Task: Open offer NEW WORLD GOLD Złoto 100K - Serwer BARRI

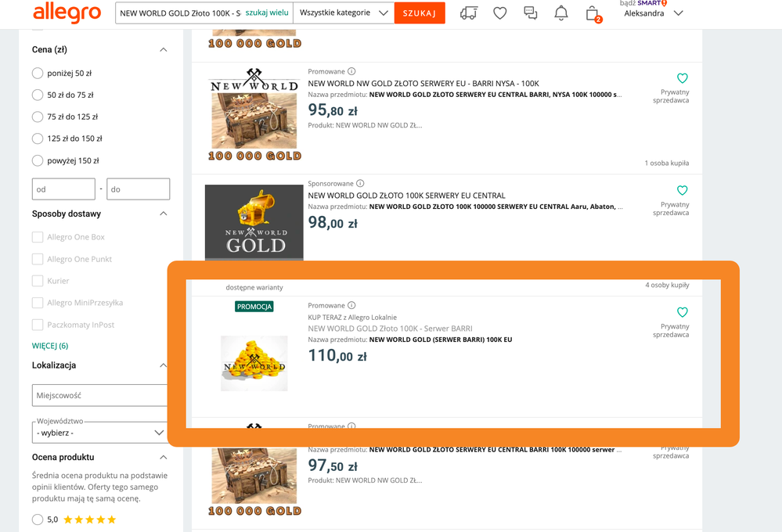Action: [x=390, y=329]
